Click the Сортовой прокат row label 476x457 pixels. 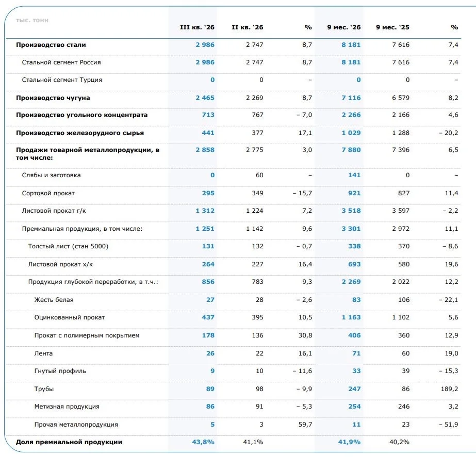[x=48, y=193]
